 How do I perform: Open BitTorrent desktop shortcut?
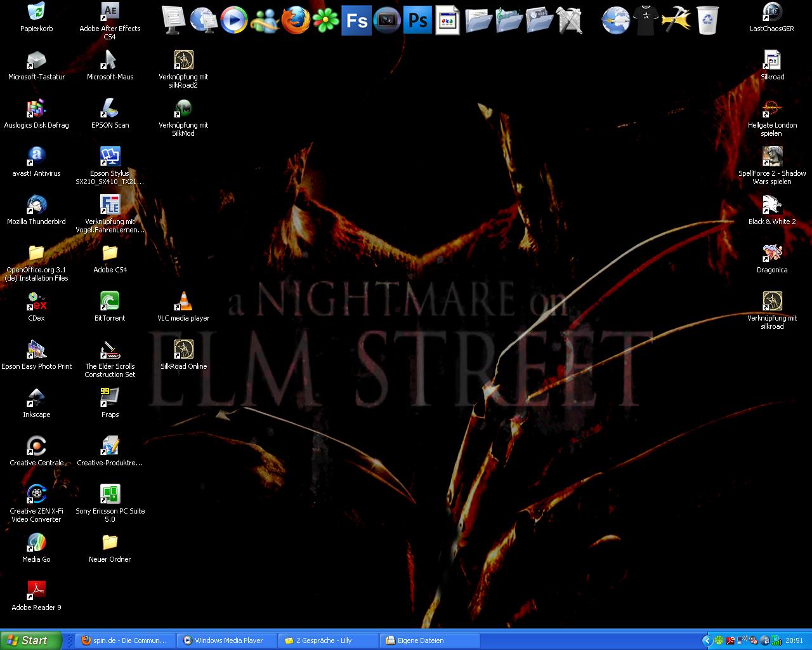pyautogui.click(x=110, y=302)
